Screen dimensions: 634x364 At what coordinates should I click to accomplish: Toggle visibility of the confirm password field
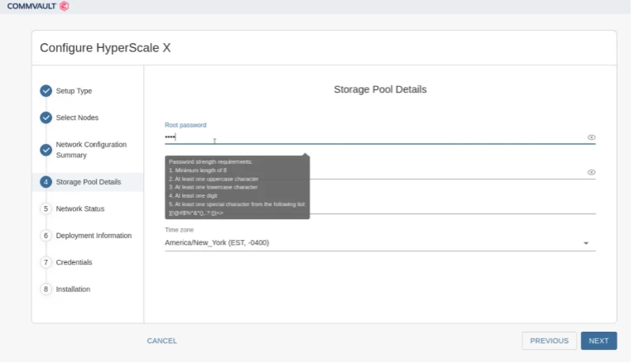point(591,172)
